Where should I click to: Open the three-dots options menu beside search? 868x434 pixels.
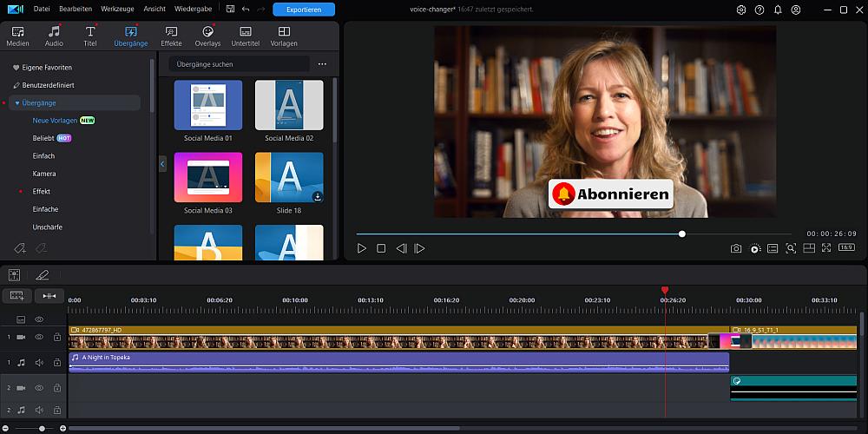click(322, 64)
